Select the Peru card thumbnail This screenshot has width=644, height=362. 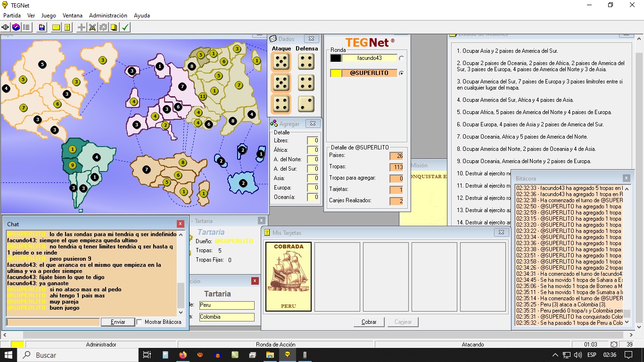coord(289,277)
